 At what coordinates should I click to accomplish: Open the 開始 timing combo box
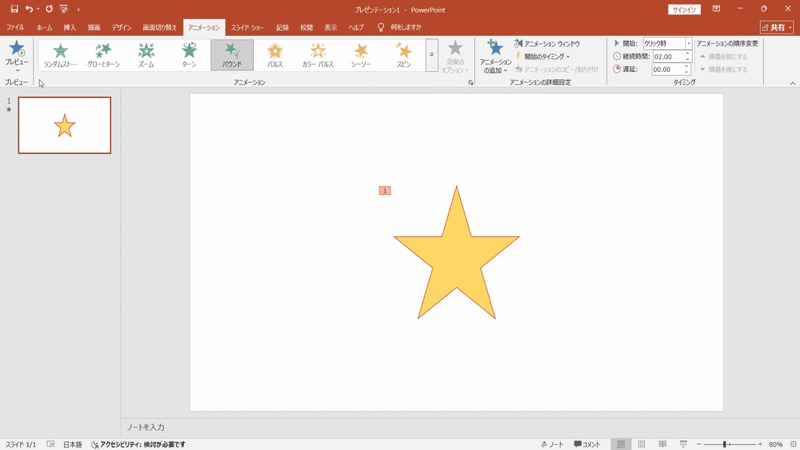coord(667,44)
